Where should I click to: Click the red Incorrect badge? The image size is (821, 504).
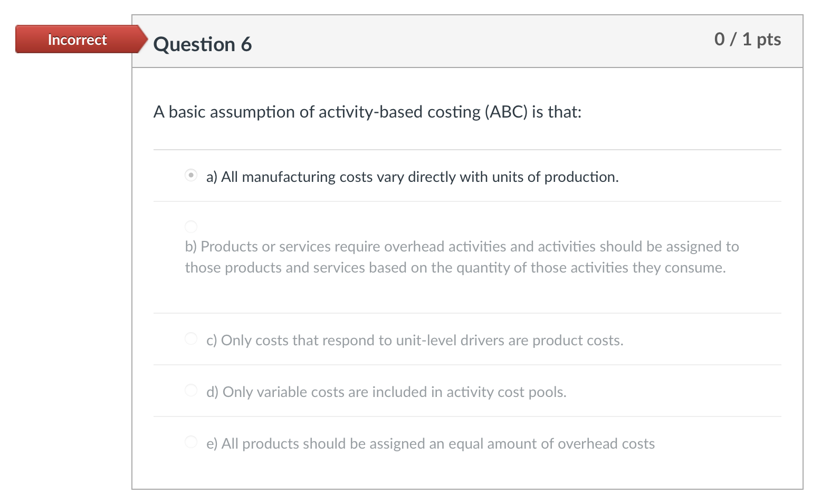77,40
